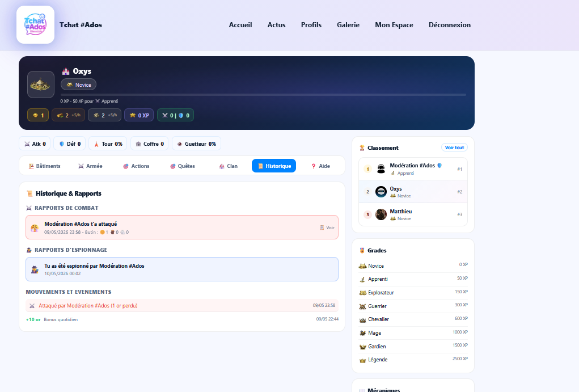The width and height of the screenshot is (579, 392).
Task: Click the Légende crown icon
Action: (362, 360)
